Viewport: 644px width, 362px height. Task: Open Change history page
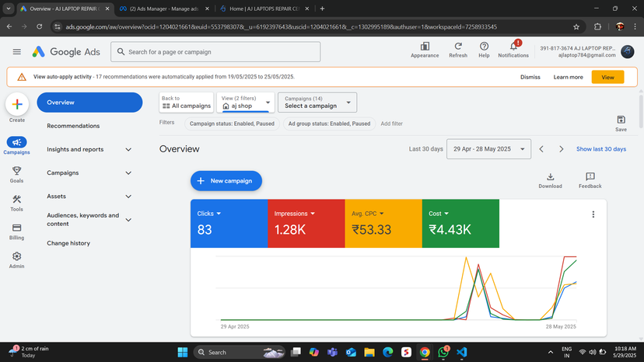pyautogui.click(x=68, y=243)
